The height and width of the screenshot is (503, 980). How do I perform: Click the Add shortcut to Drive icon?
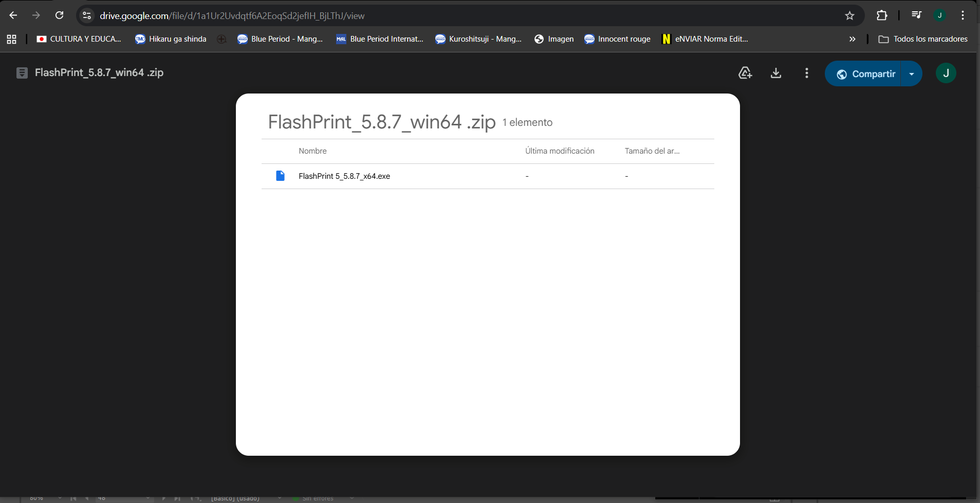click(745, 73)
